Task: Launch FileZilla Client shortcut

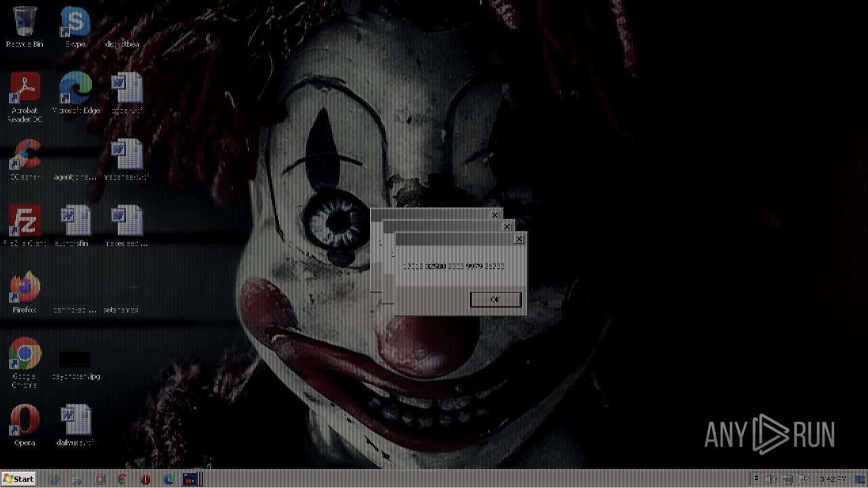Action: (24, 226)
